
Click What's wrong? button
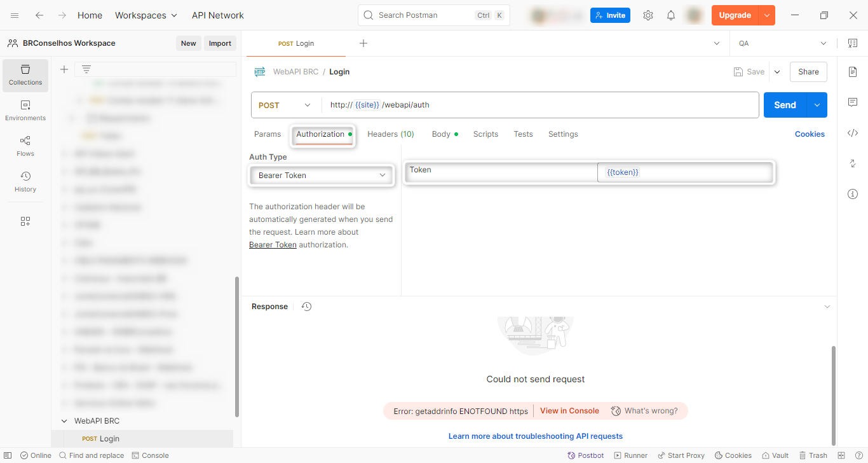tap(644, 411)
